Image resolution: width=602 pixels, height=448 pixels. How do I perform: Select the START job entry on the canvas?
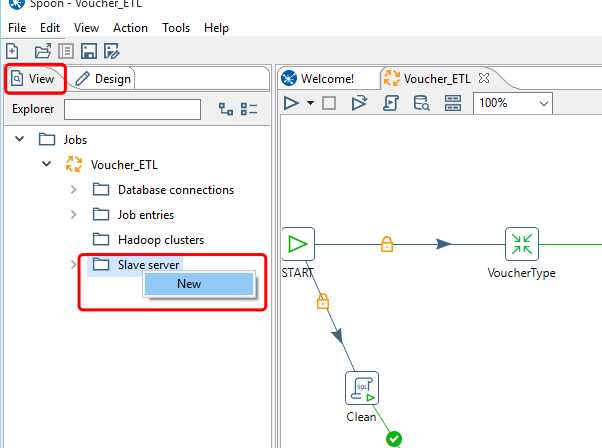pyautogui.click(x=298, y=244)
